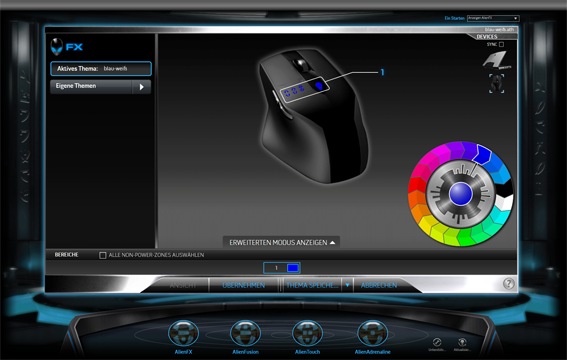Pick the red segment on color wheel
This screenshot has height=360, width=567.
tap(417, 184)
